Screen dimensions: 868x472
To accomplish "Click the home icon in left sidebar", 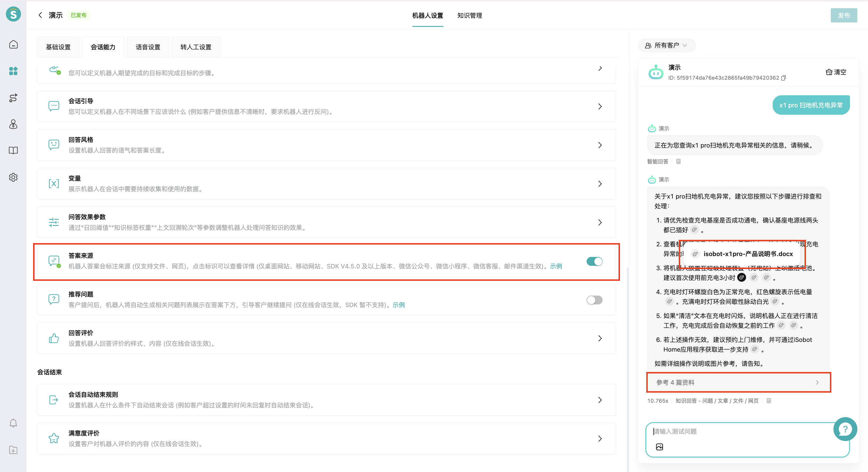I will (13, 45).
